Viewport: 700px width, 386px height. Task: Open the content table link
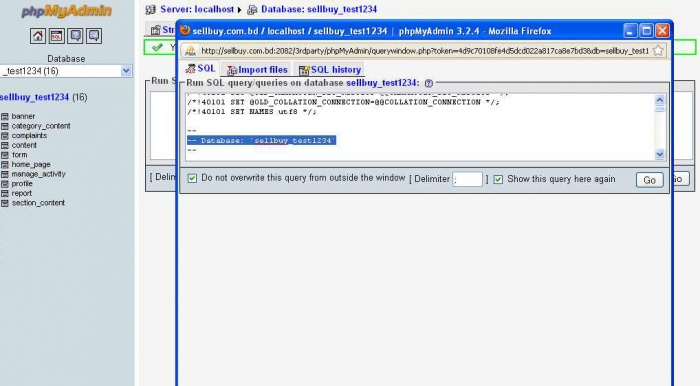pos(24,145)
